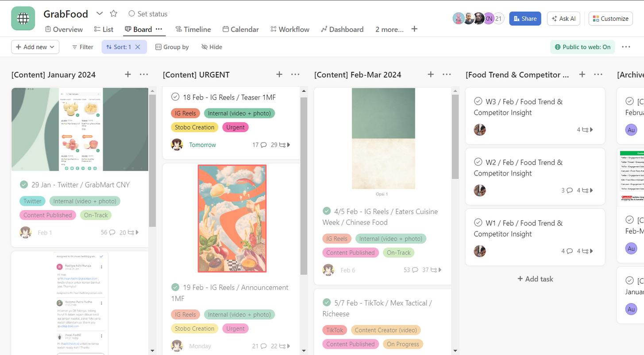The height and width of the screenshot is (355, 644).
Task: Open the 19 Feb Announcement illustration thumbnail
Action: (x=232, y=218)
